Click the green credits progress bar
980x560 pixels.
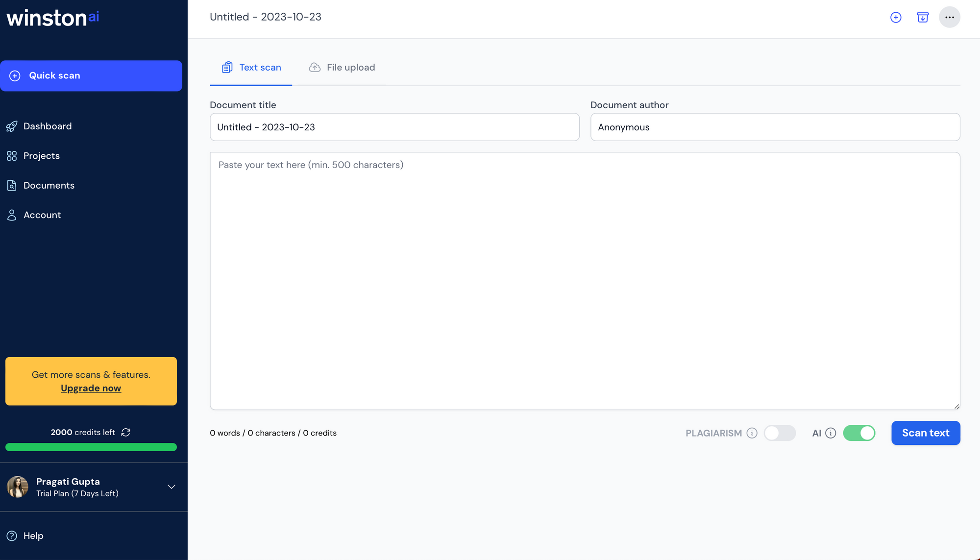pos(91,447)
